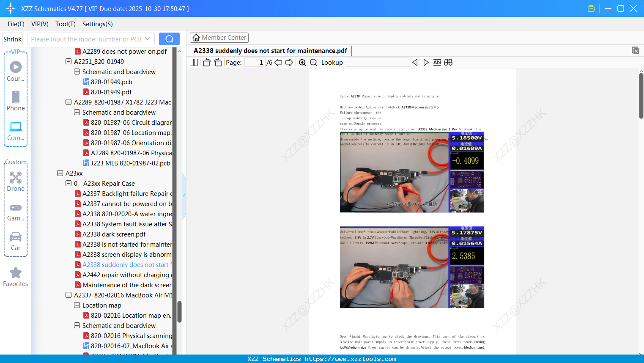Click the yellow toolbox icon in title bar
The width and height of the screenshot is (644, 363).
point(591,8)
